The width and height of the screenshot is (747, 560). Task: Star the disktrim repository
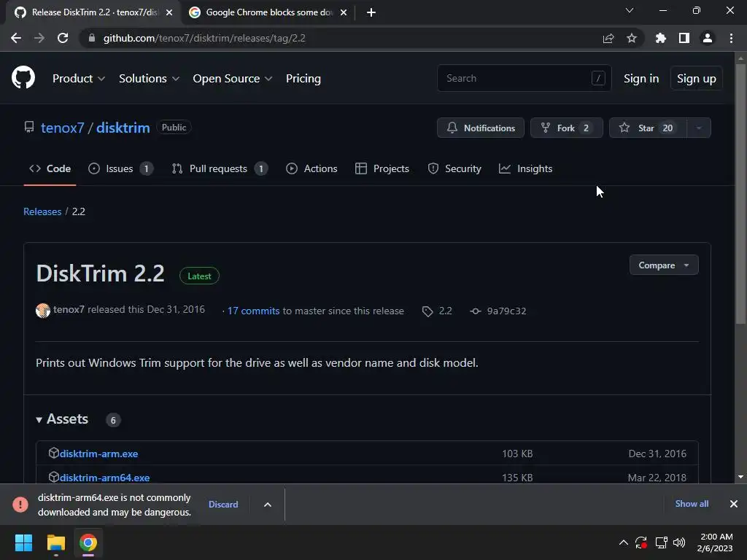pos(648,128)
